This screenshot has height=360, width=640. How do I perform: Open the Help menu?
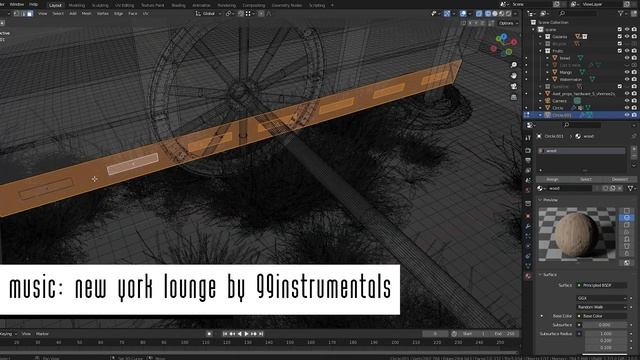pos(33,4)
